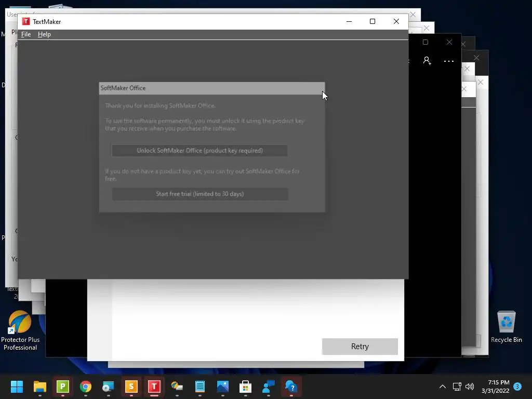This screenshot has width=532, height=399.
Task: Click the SoftMaker Office dialog title bar
Action: pyautogui.click(x=212, y=88)
